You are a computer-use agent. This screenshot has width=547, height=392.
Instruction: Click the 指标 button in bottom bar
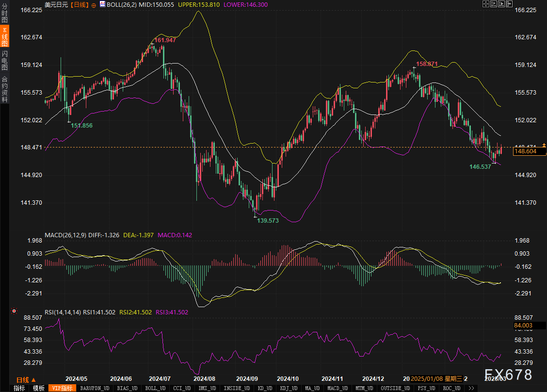click(x=19, y=388)
